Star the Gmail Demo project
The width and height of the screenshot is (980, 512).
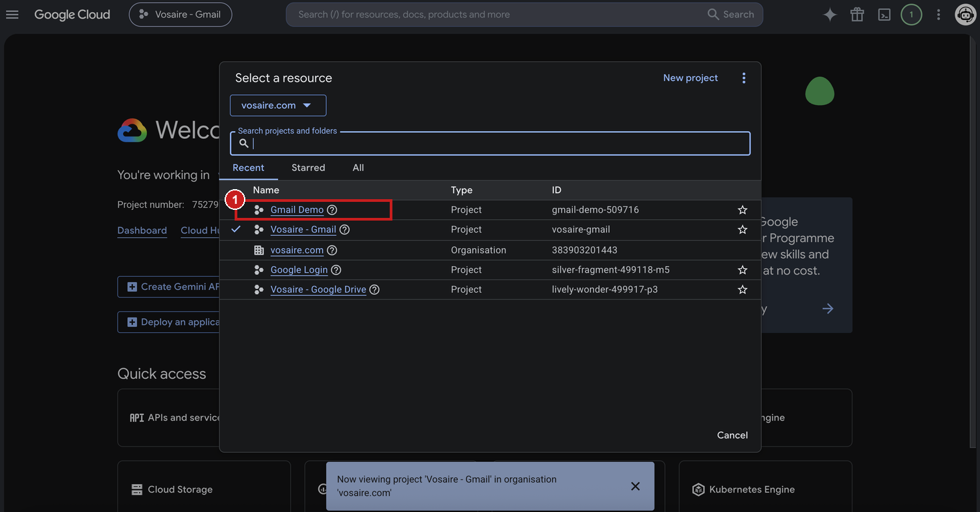pos(742,210)
